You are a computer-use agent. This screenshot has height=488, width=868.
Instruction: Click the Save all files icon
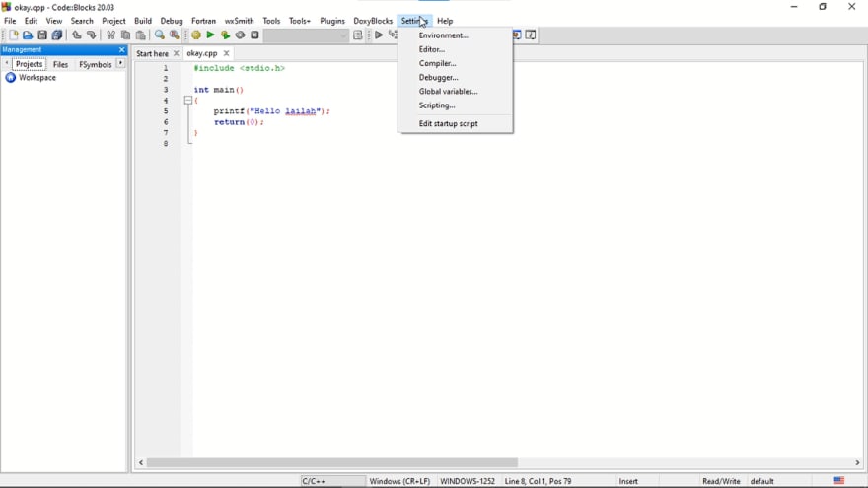56,35
